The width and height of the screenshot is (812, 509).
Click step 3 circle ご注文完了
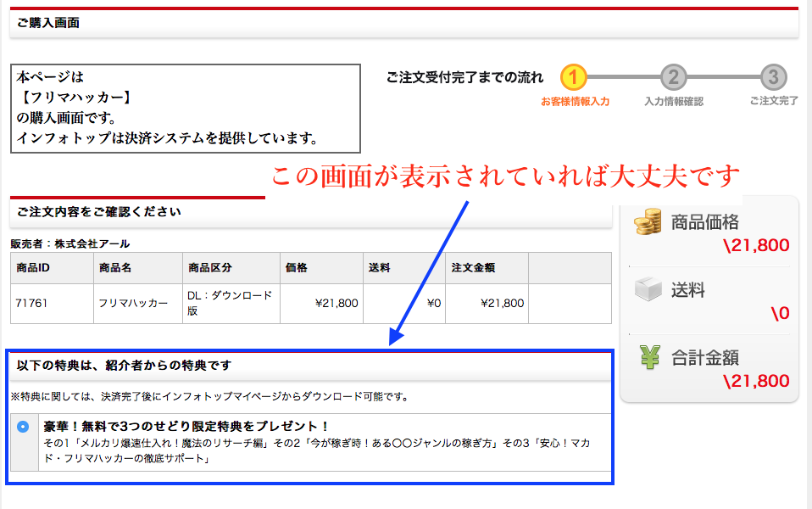coord(774,77)
